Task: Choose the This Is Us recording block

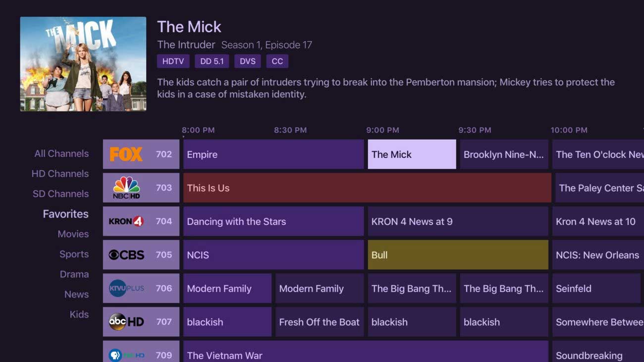Action: [x=367, y=188]
